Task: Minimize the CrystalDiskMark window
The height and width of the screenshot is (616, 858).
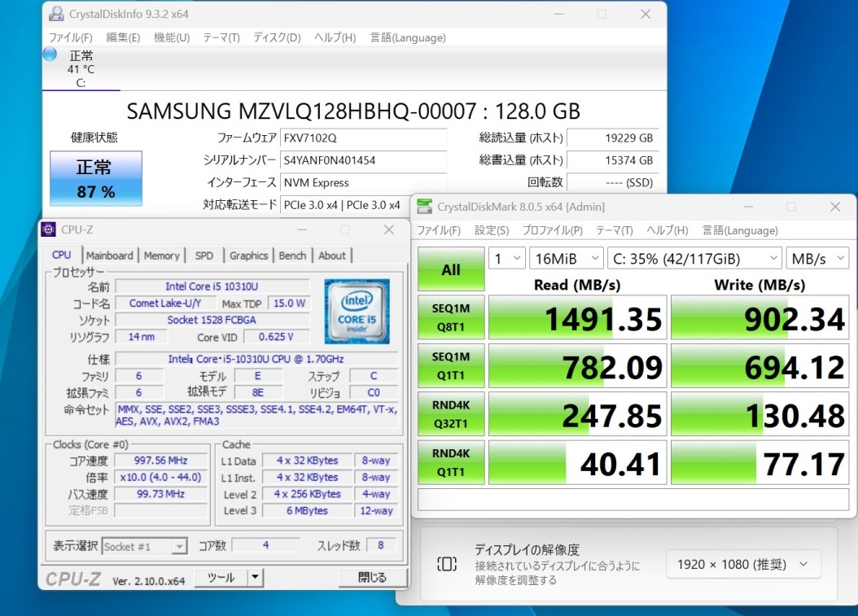Action: [x=748, y=207]
